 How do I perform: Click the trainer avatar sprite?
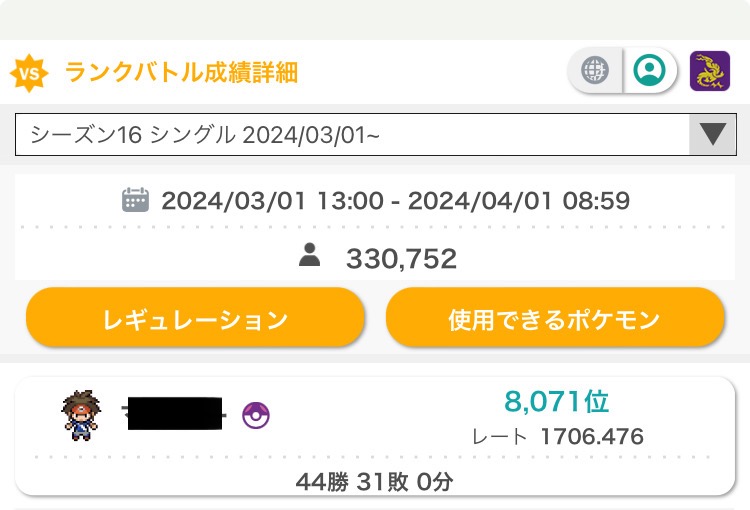pos(78,415)
